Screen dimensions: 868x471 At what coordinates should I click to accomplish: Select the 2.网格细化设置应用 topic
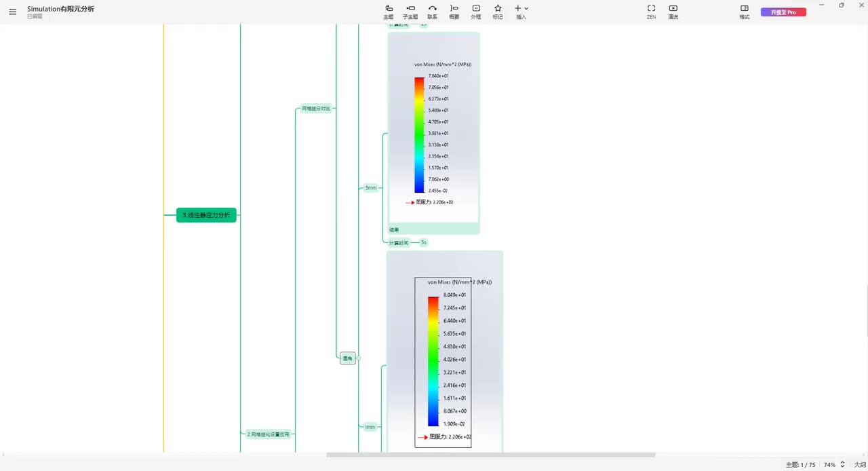(268, 434)
